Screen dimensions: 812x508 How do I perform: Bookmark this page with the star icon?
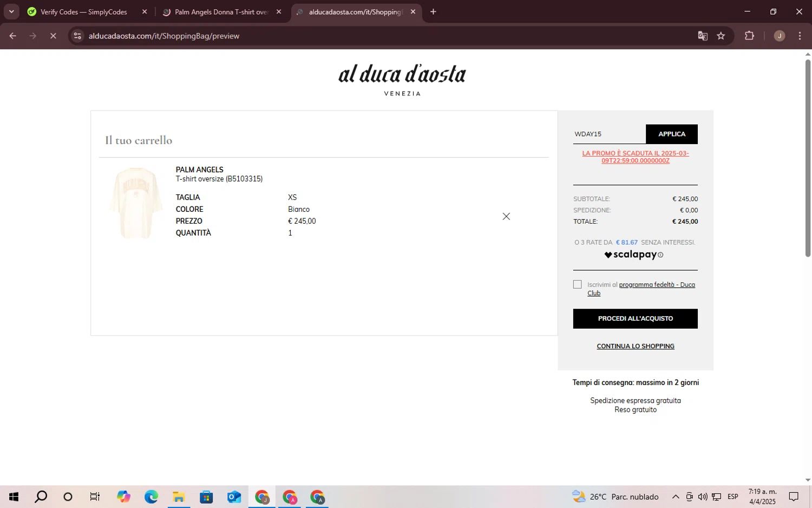pyautogui.click(x=721, y=36)
